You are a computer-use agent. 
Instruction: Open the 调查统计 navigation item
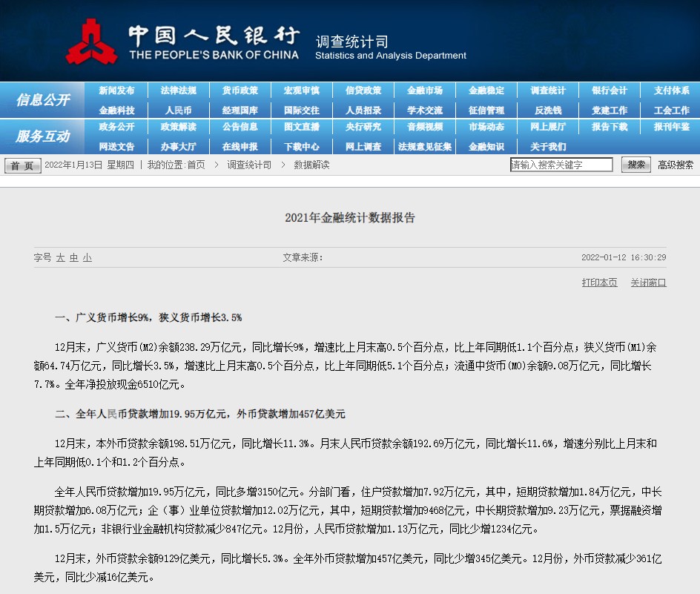click(548, 90)
